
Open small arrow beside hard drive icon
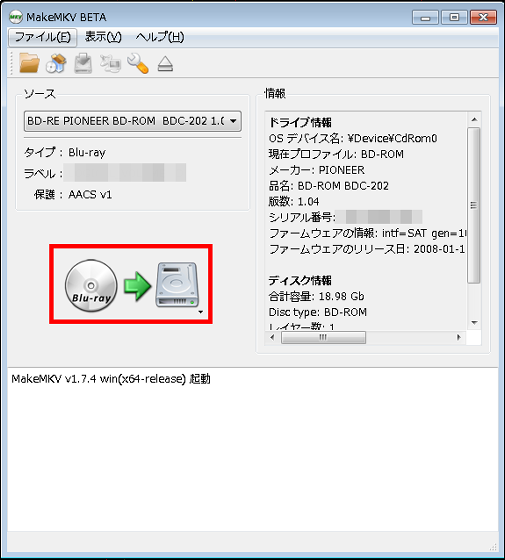200,312
